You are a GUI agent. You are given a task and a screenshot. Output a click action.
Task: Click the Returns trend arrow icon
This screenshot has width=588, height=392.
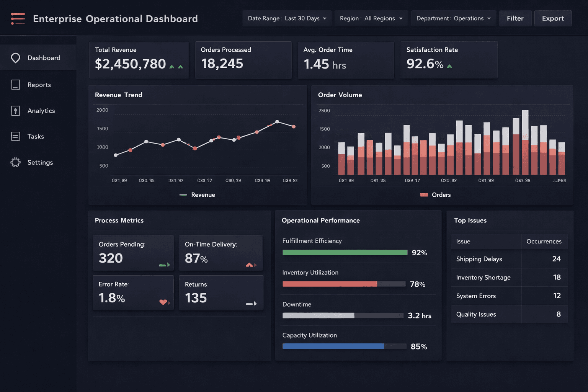click(x=251, y=304)
